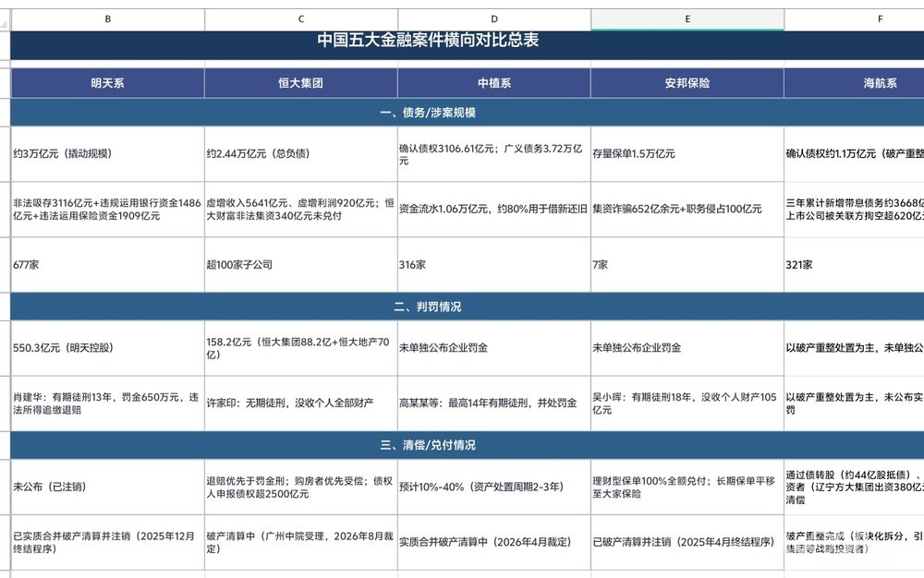Select cell 存量保单1.5万亿元
This screenshot has height=578, width=924.
(x=687, y=153)
